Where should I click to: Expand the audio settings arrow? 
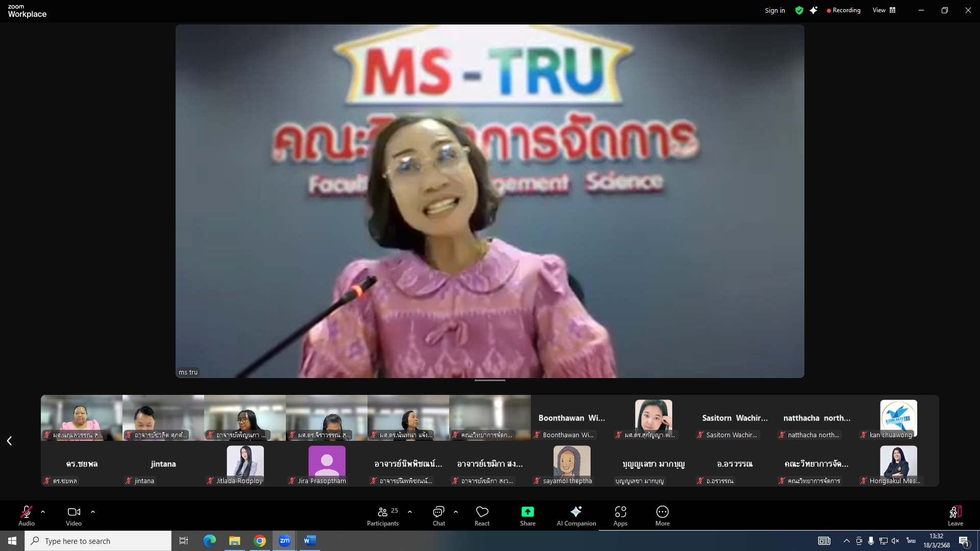[x=43, y=511]
